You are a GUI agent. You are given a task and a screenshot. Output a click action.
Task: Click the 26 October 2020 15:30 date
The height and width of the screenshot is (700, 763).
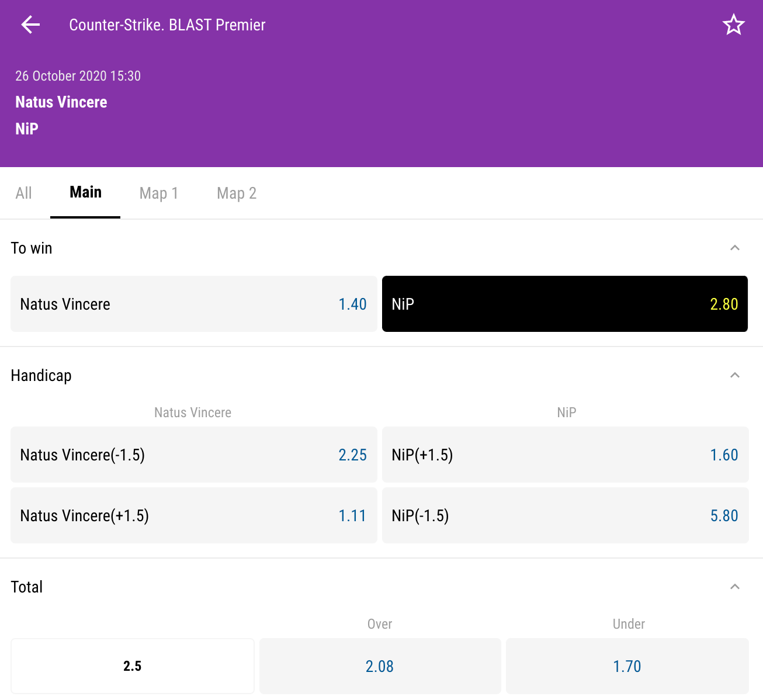(x=78, y=76)
